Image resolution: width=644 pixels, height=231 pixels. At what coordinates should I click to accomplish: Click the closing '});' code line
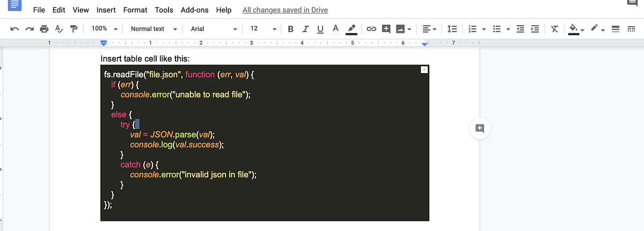[108, 205]
